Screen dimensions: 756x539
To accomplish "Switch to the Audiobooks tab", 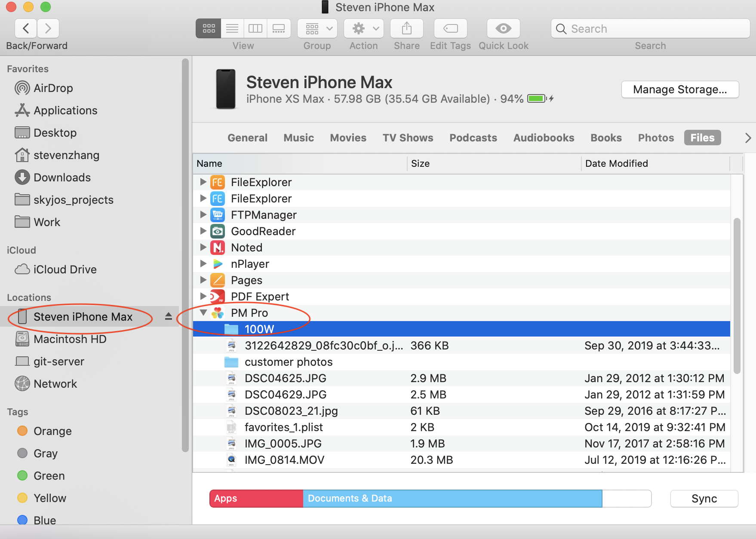I will [544, 138].
